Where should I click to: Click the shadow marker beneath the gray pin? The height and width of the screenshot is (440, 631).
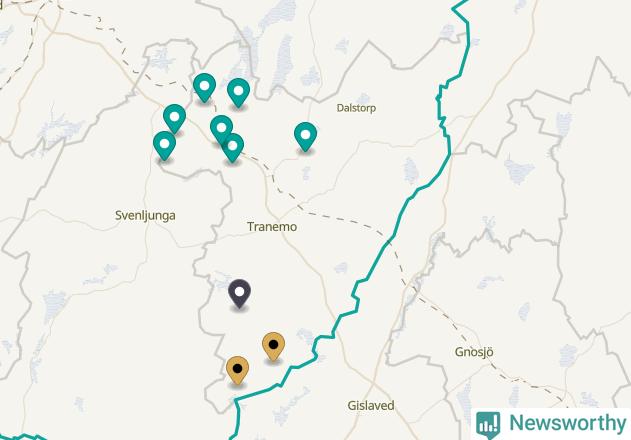(x=239, y=309)
